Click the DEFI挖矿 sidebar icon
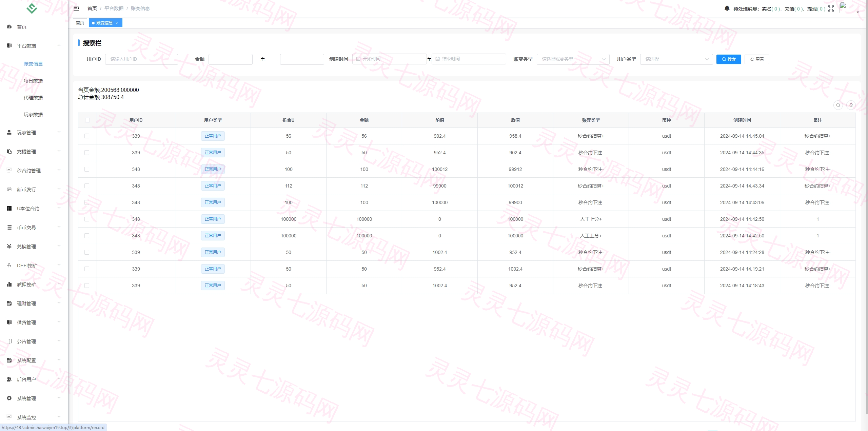868x431 pixels. [x=9, y=265]
